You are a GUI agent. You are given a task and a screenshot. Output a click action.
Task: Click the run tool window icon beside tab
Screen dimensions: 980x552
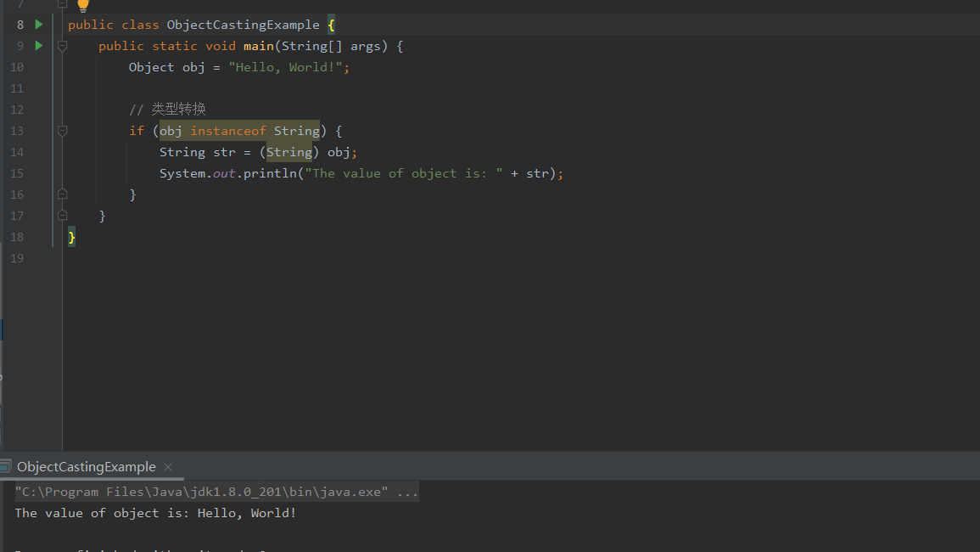pyautogui.click(x=6, y=466)
